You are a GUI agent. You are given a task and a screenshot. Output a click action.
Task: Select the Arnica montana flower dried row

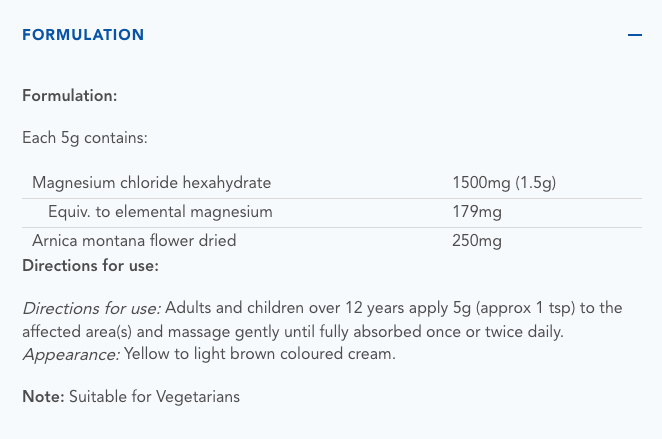point(134,241)
